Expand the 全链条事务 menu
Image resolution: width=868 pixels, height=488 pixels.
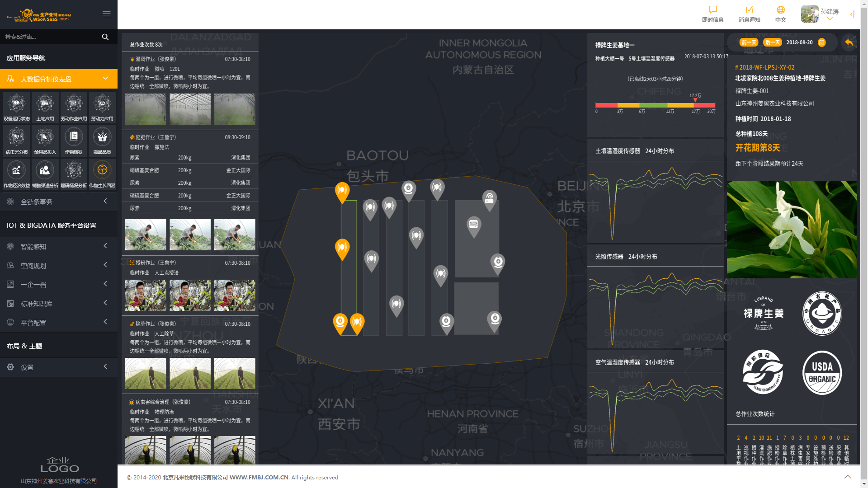coord(59,202)
